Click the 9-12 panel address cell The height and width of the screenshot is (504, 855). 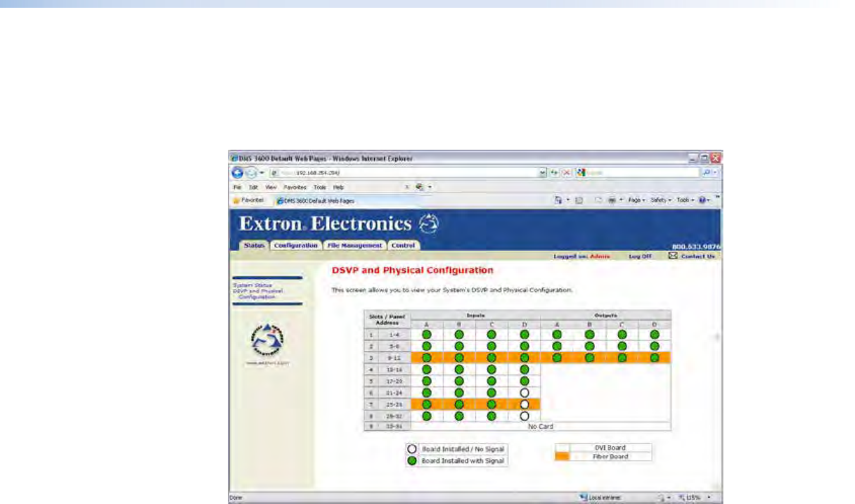(394, 358)
